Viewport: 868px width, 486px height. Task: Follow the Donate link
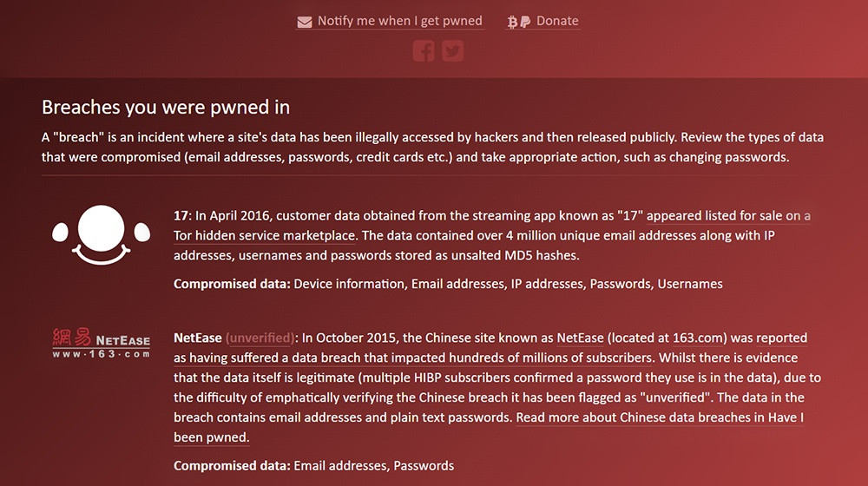pyautogui.click(x=557, y=21)
